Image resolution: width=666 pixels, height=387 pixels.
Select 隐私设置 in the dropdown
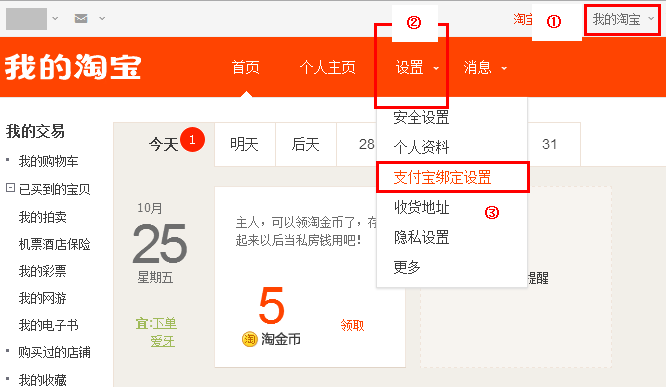pos(421,237)
